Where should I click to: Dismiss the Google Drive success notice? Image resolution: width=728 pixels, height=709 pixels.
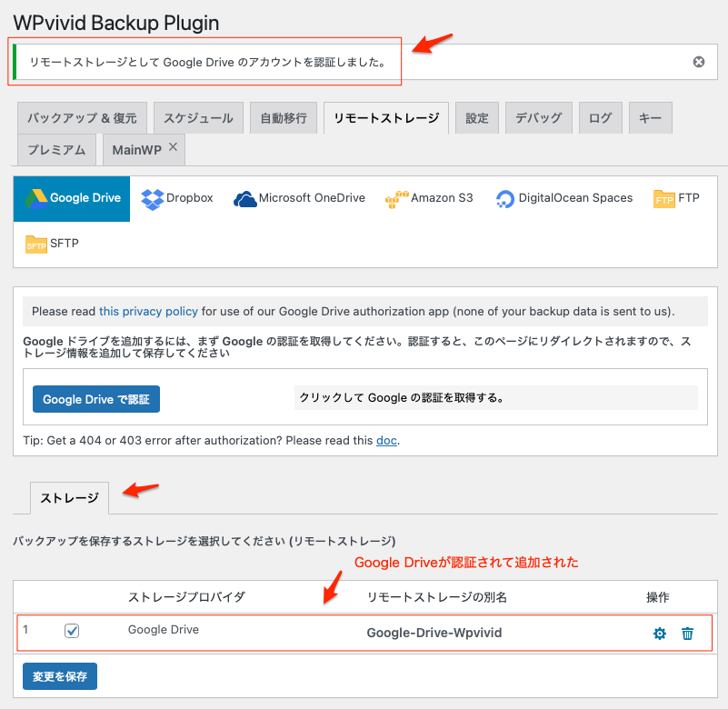point(699,62)
